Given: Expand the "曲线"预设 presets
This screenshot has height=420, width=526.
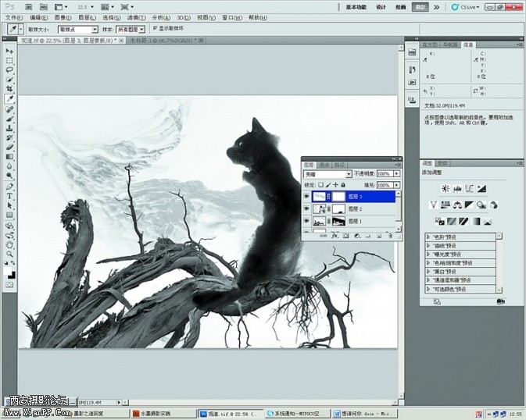Looking at the screenshot, I should tap(428, 246).
